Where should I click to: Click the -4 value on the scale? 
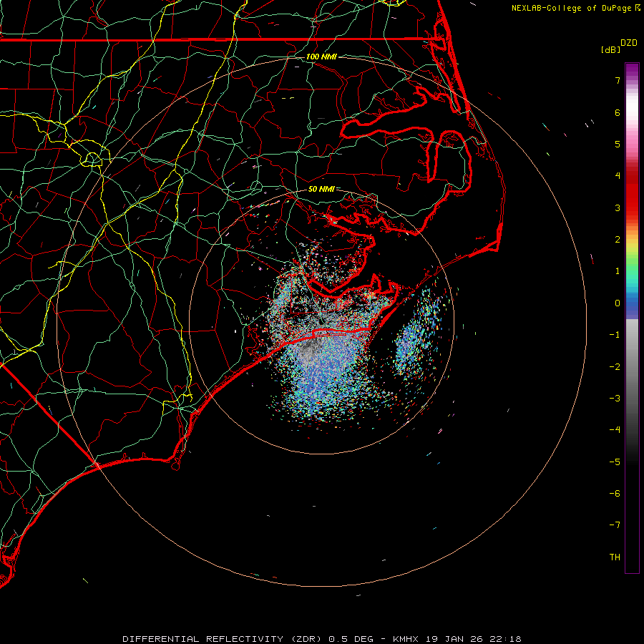[615, 430]
